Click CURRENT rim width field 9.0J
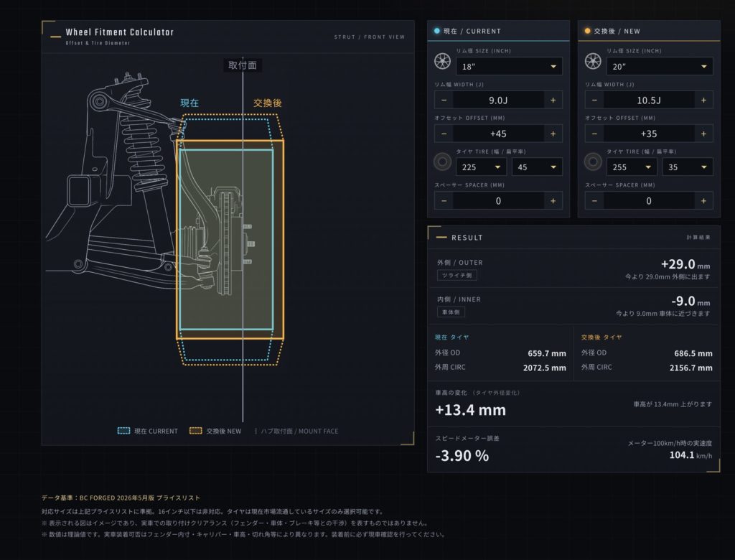Screen dimensions: 735x560 [498, 100]
